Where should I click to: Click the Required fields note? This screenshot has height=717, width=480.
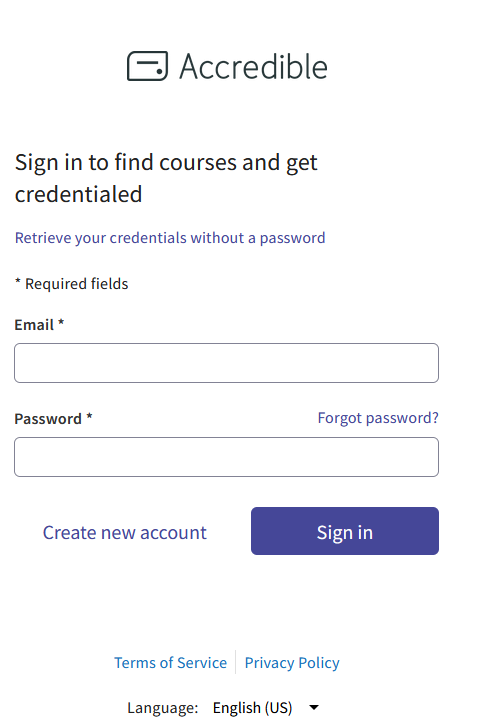click(x=71, y=284)
